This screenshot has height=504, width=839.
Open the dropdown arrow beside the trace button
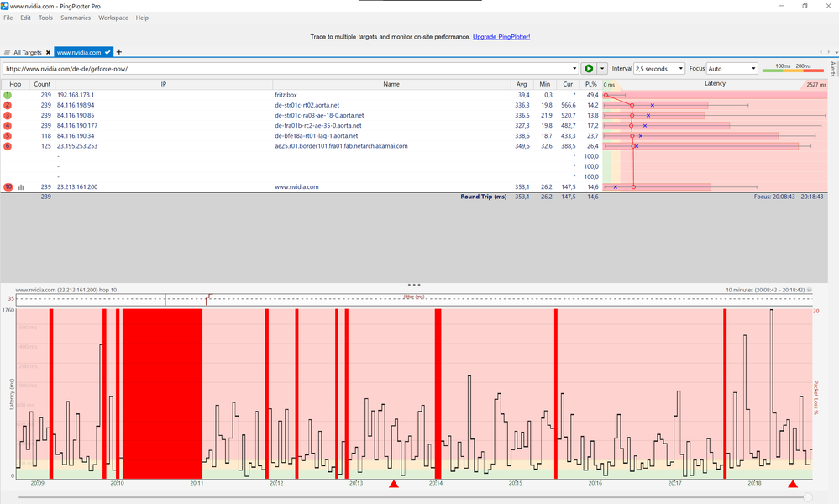tap(602, 69)
